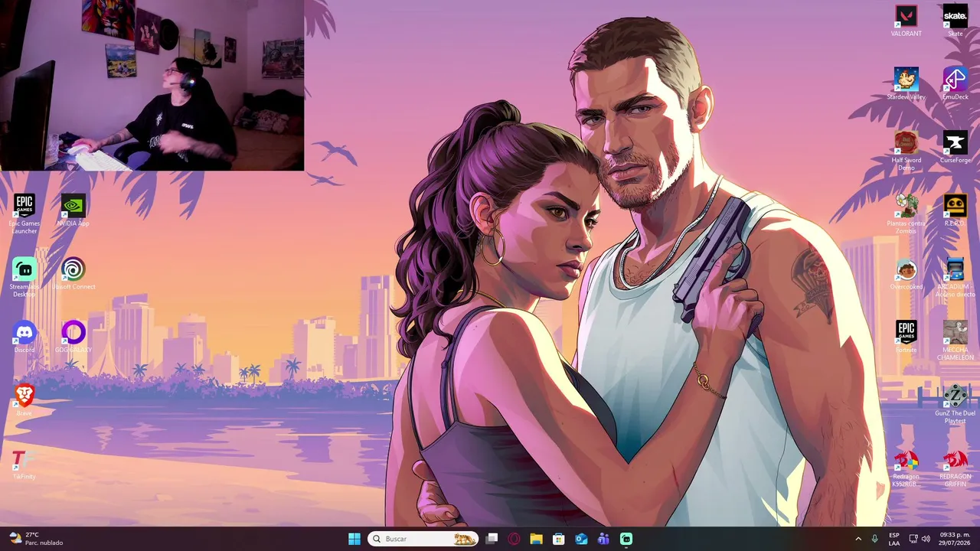
Task: Select the ARCADIUM shortcut icon
Action: pos(955,278)
